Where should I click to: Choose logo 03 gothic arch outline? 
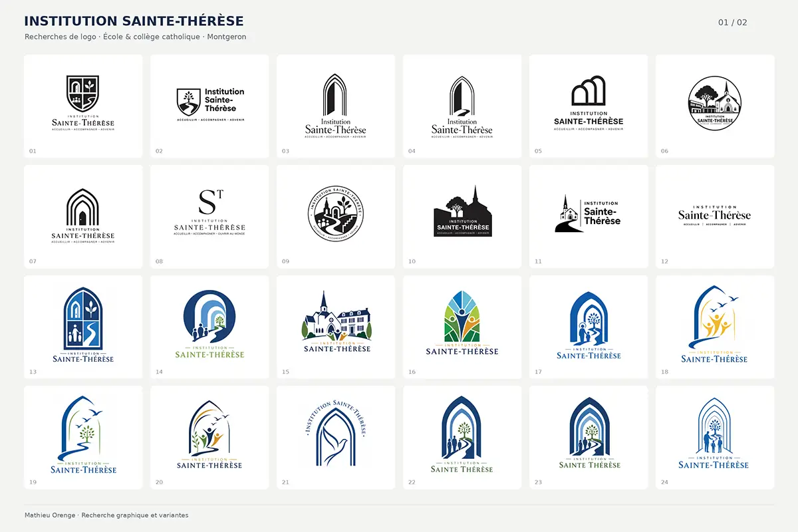click(x=336, y=106)
